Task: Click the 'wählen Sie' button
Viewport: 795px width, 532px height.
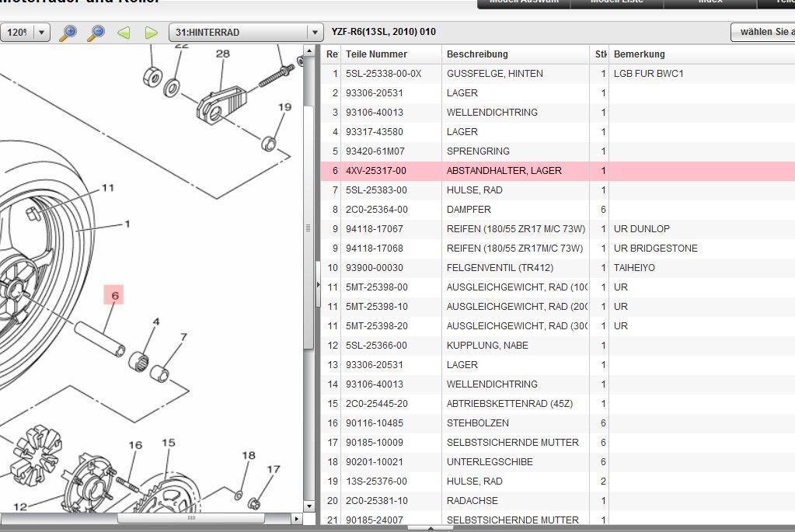Action: (x=763, y=32)
